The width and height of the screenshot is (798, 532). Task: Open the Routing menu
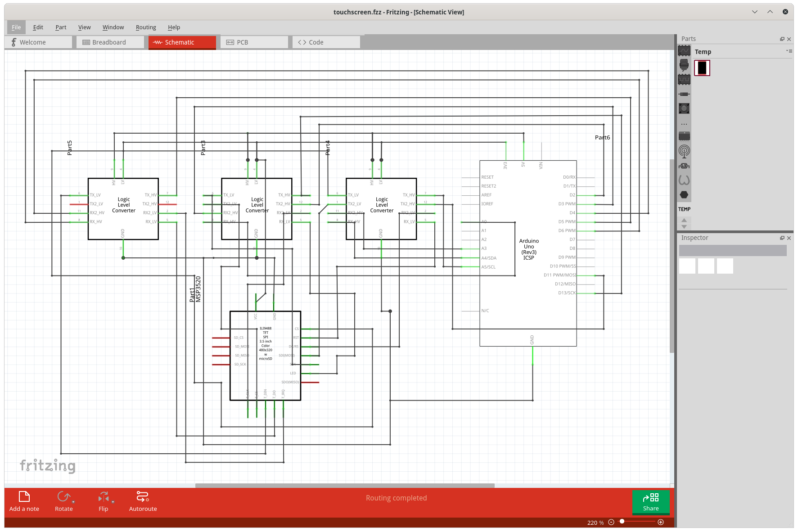point(146,27)
